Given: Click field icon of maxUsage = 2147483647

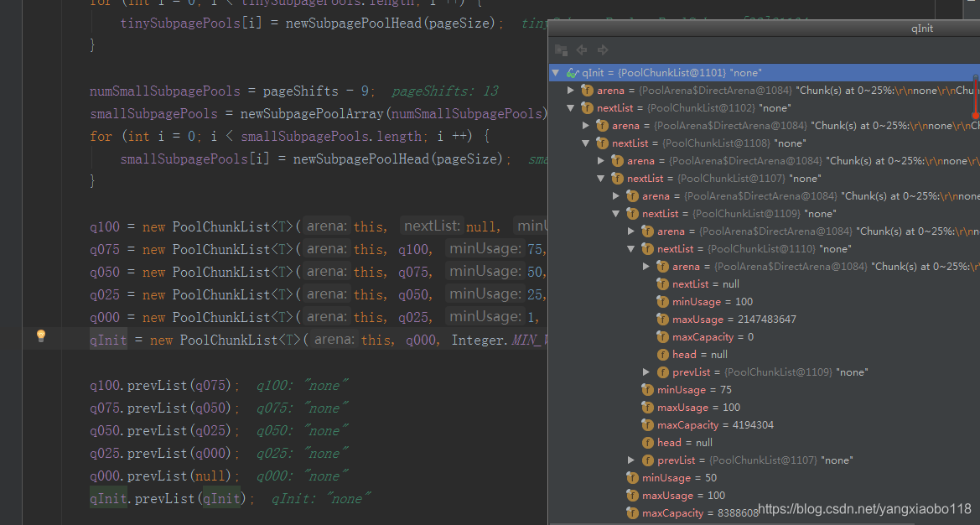Looking at the screenshot, I should (x=662, y=320).
